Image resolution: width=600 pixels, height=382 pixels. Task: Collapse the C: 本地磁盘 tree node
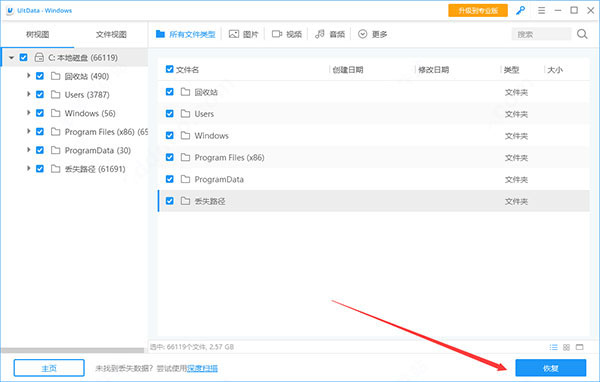[x=11, y=57]
